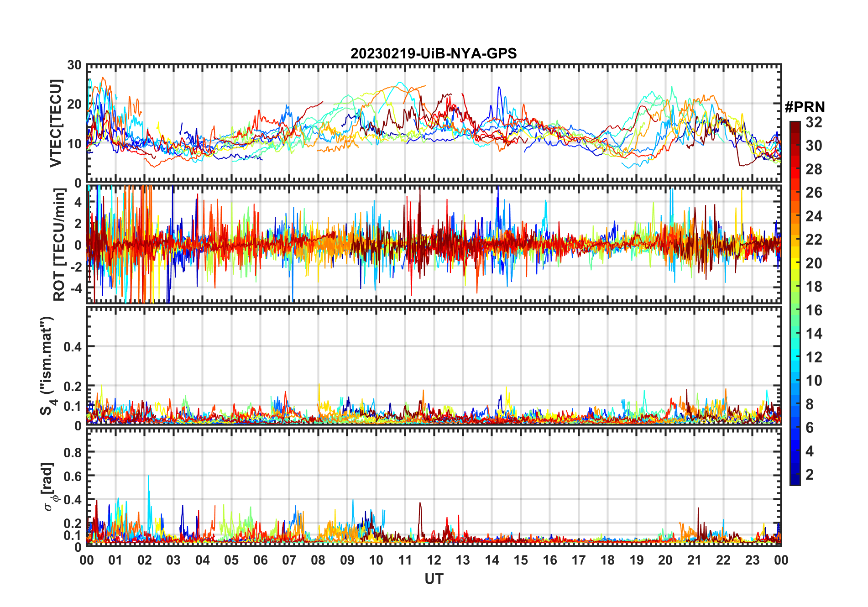868x607 pixels.
Task: Select the 26 colorbar tick label
Action: tap(814, 193)
